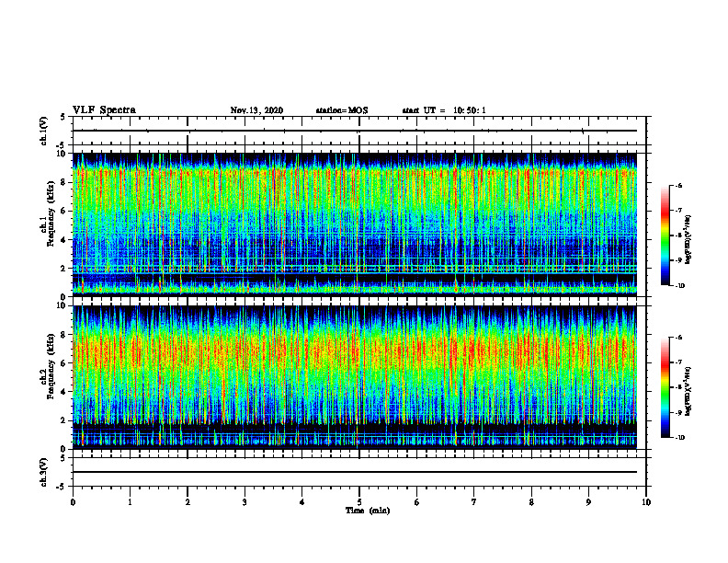Viewport: 728px width, 563px height.
Task: Click the "5" tick on ch.1(V) axis
Action: pos(63,117)
